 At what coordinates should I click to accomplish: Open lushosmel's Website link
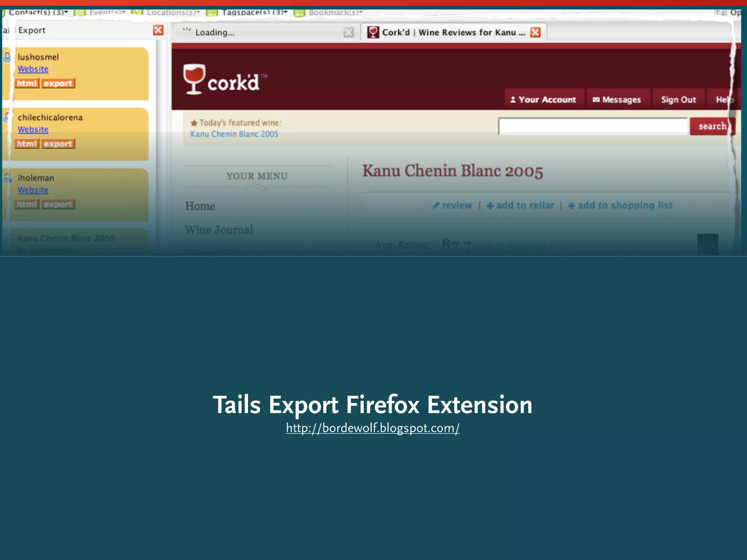(x=33, y=69)
